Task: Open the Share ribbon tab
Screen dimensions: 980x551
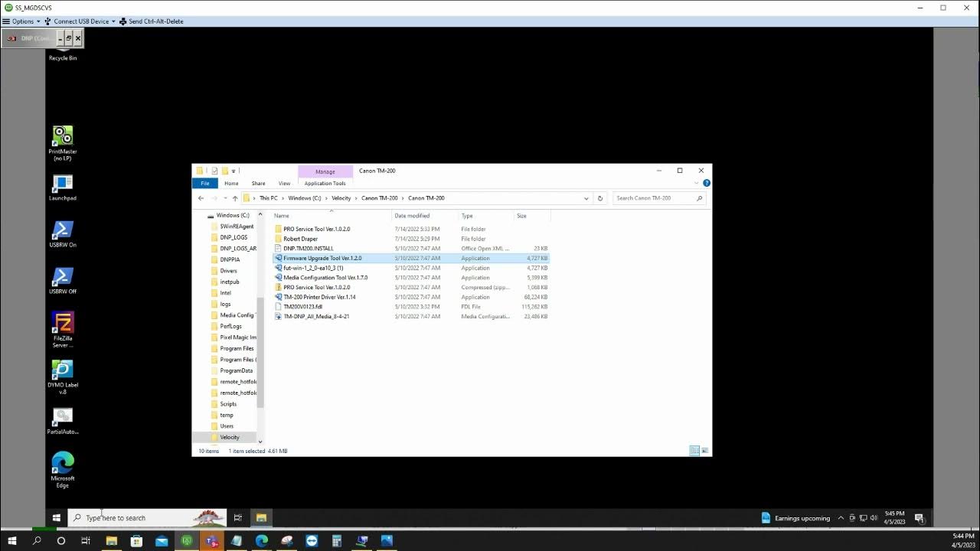Action: [x=259, y=184]
